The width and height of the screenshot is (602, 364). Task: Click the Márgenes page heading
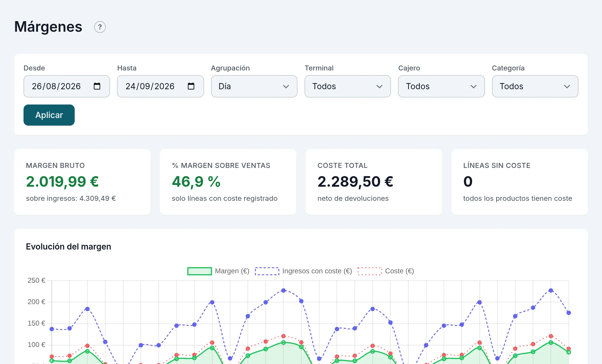pos(48,27)
